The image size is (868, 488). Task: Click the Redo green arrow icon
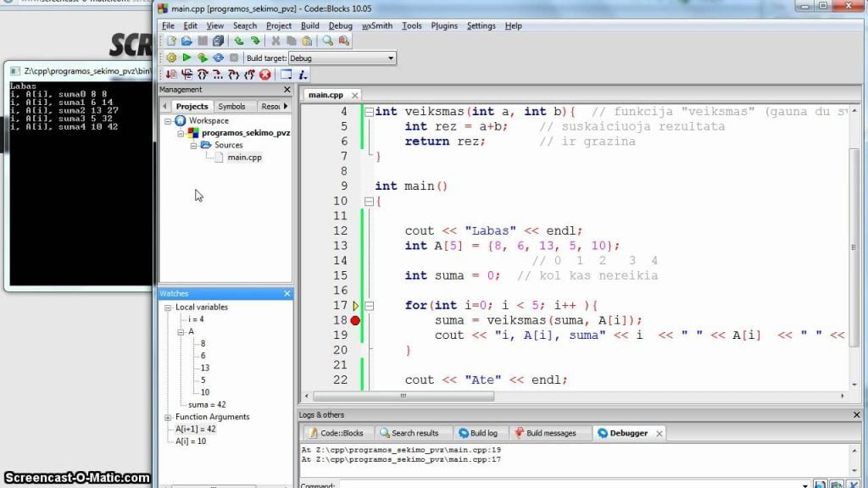[x=255, y=41]
